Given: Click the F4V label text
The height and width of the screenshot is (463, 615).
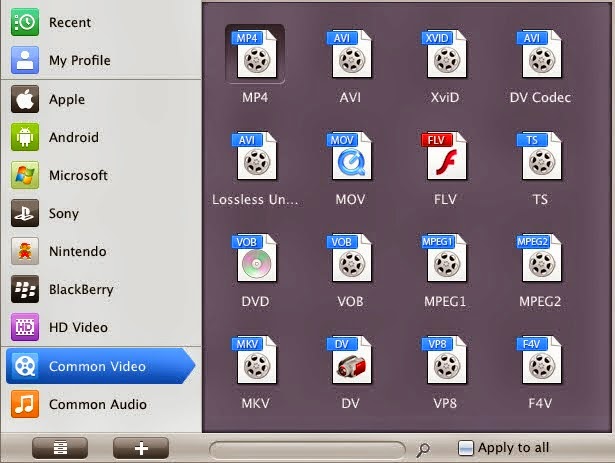Looking at the screenshot, I should 540,403.
